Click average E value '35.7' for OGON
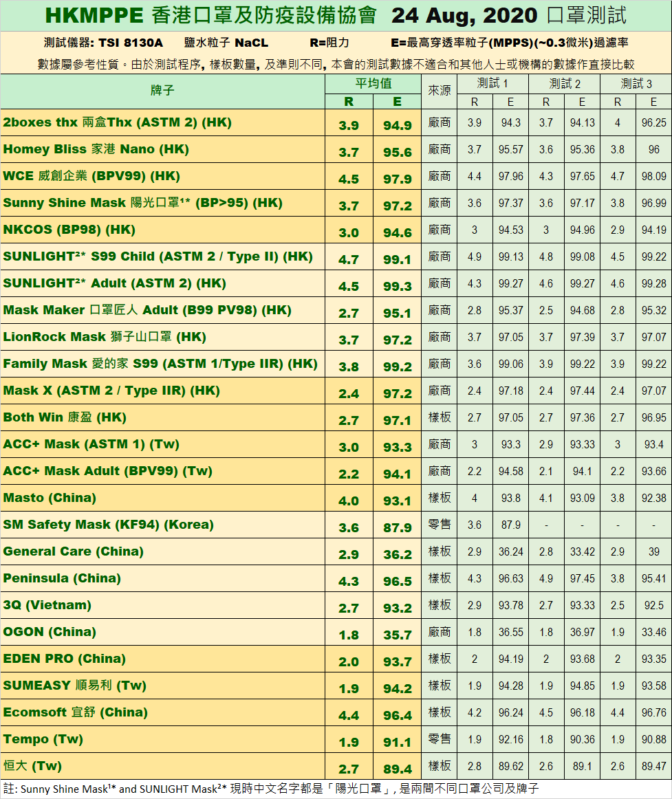Image resolution: width=672 pixels, height=799 pixels. tap(397, 635)
